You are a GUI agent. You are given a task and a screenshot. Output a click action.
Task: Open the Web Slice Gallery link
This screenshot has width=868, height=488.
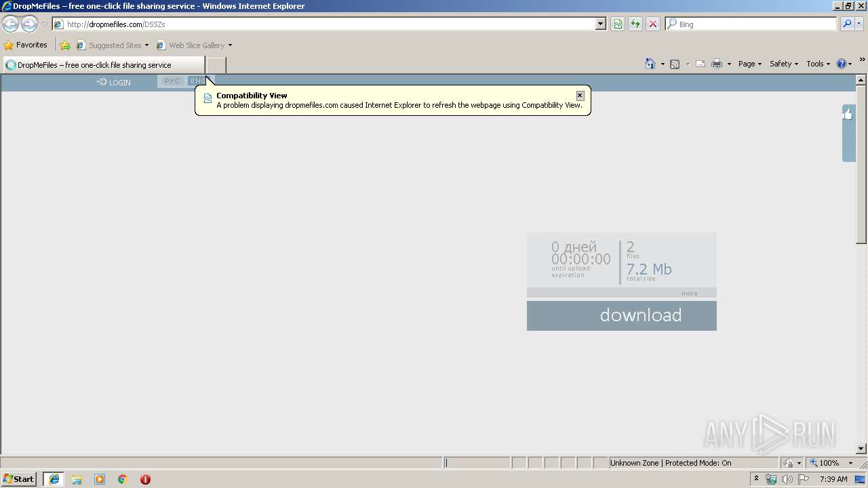coord(191,45)
